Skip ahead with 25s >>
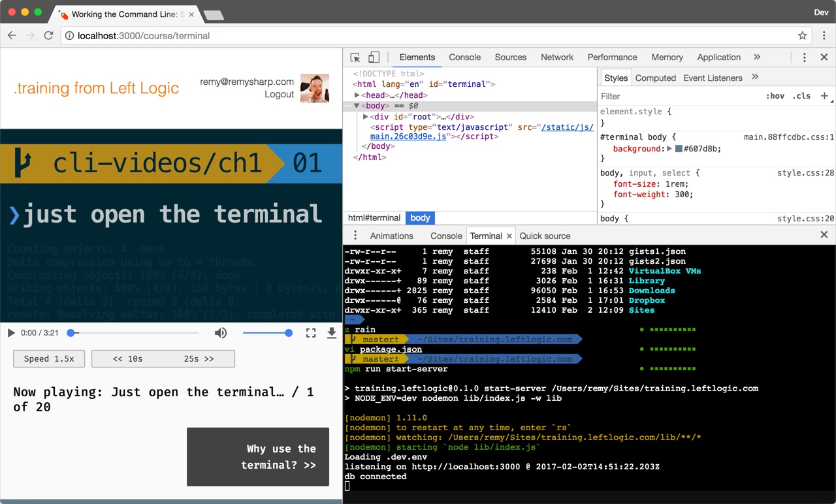The width and height of the screenshot is (836, 504). pyautogui.click(x=199, y=358)
